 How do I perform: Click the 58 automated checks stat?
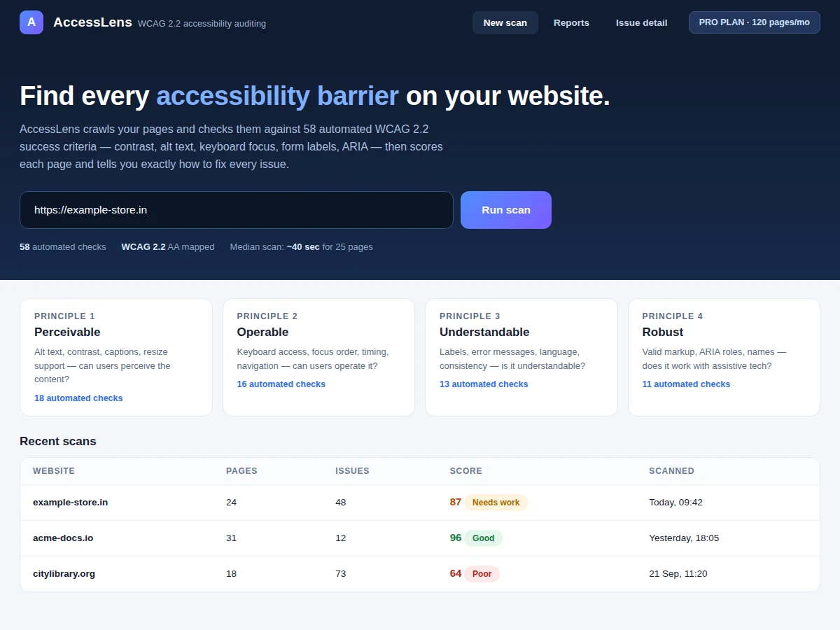[x=63, y=247]
